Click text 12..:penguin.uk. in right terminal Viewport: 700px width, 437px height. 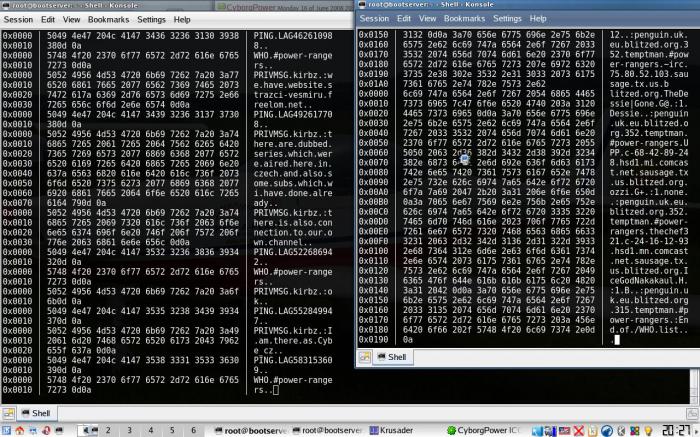click(x=649, y=35)
